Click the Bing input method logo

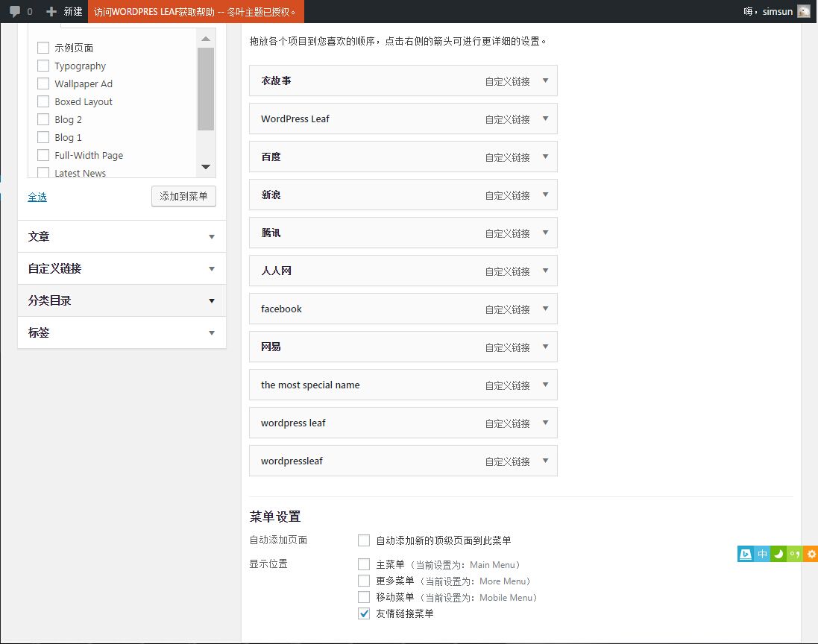click(x=746, y=554)
